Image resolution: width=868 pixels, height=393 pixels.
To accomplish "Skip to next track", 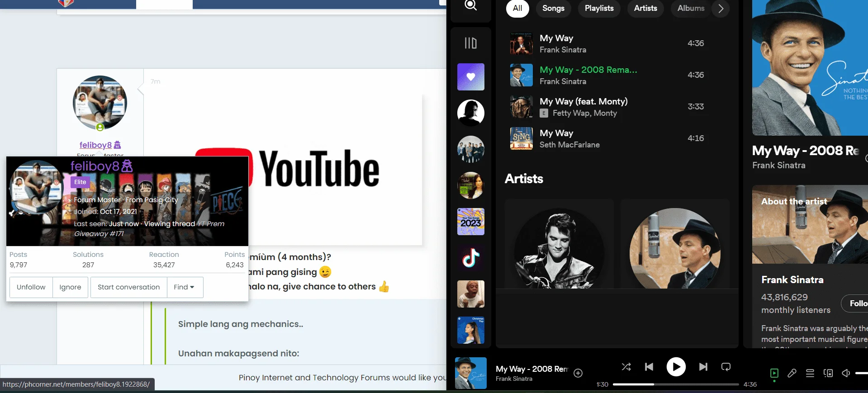I will (703, 367).
